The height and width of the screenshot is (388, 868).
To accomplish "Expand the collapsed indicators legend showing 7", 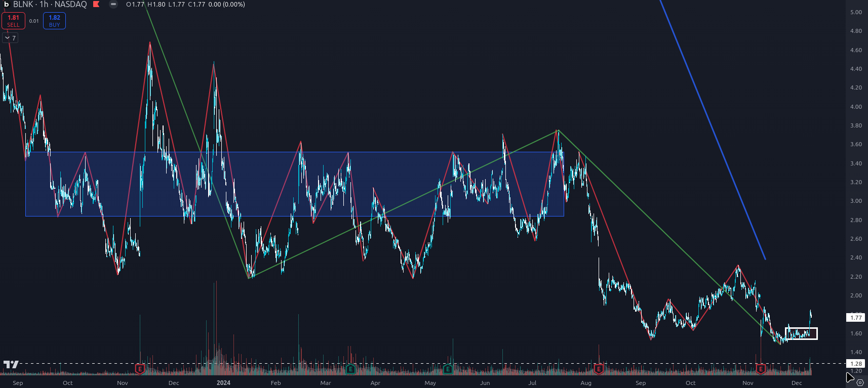I will [x=10, y=38].
